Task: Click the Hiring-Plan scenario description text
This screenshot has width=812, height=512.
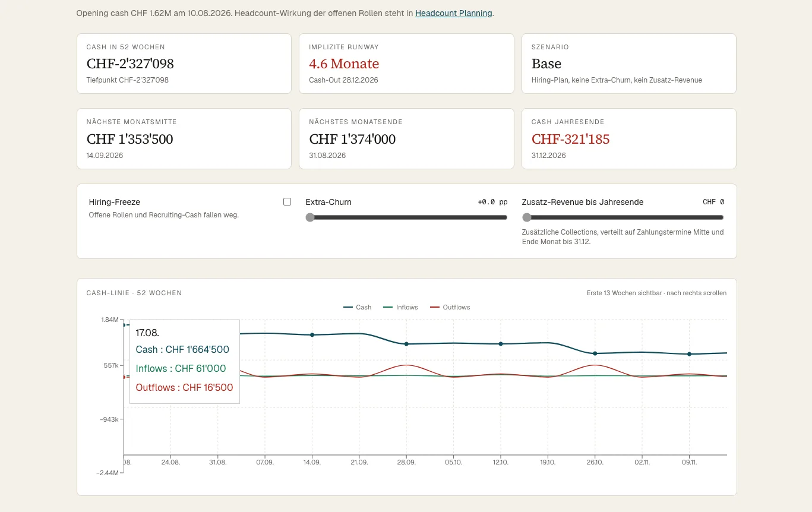Action: (x=617, y=80)
